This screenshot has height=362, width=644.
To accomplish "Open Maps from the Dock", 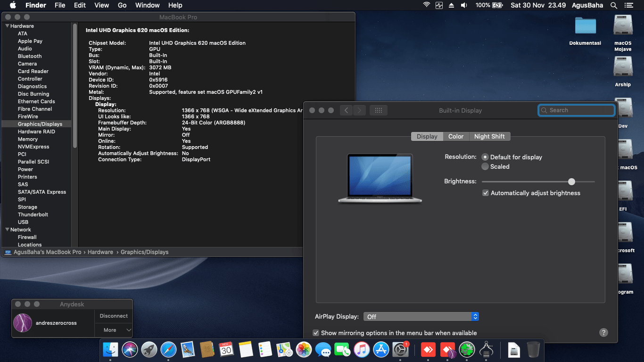I will coord(285,350).
